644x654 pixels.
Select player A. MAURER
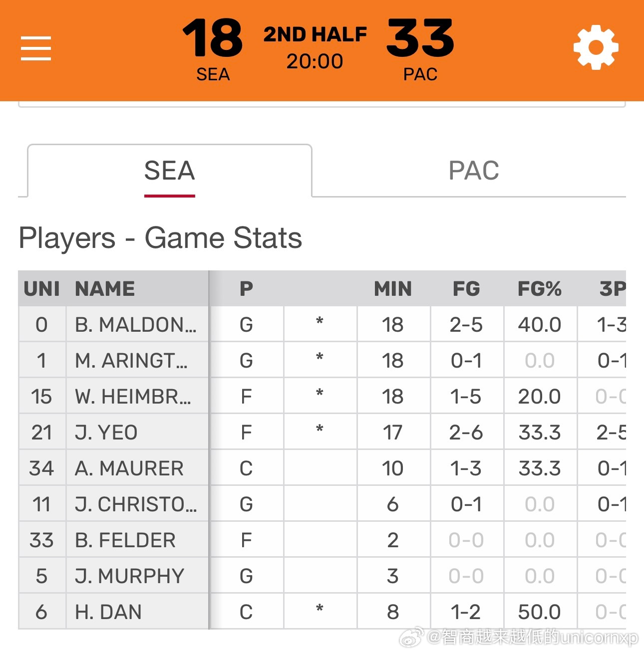pyautogui.click(x=129, y=468)
